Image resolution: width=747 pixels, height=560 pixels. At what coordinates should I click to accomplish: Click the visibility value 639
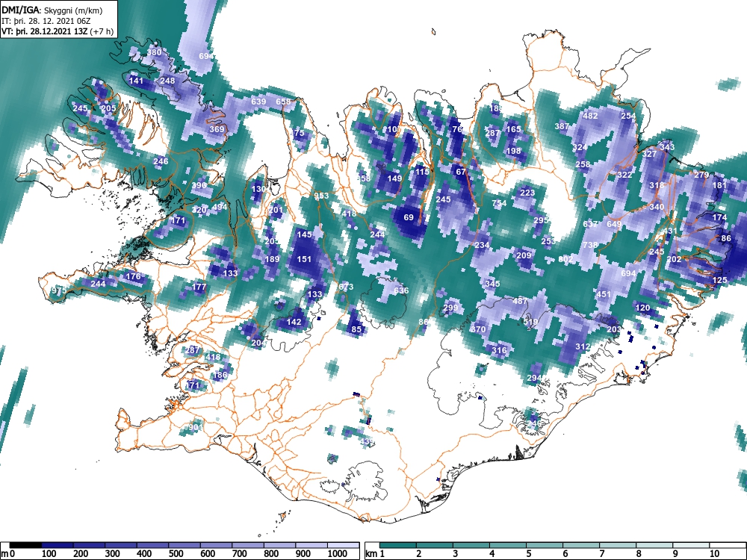(258, 102)
